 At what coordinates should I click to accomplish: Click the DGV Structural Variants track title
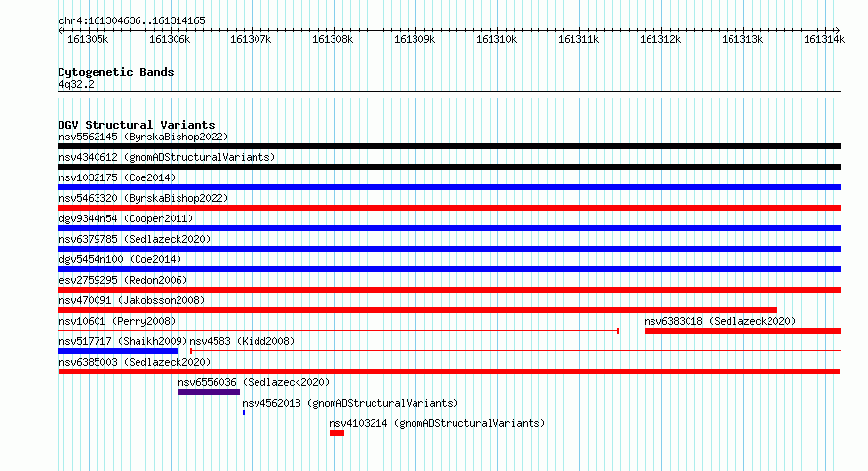(137, 125)
